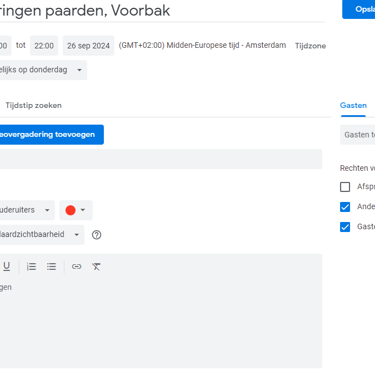Insert a bulleted list
The width and height of the screenshot is (375, 375).
click(51, 267)
